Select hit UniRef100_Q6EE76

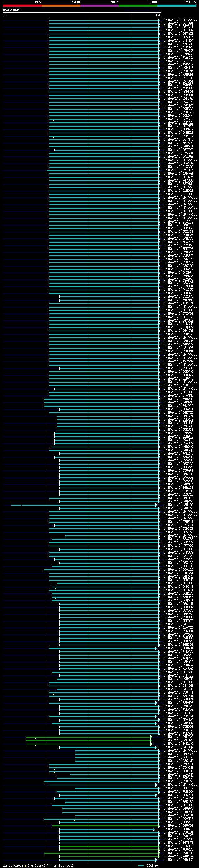click(178, 754)
